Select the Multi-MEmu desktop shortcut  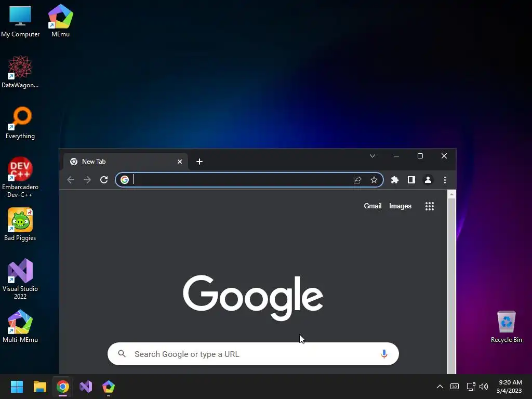coord(20,326)
